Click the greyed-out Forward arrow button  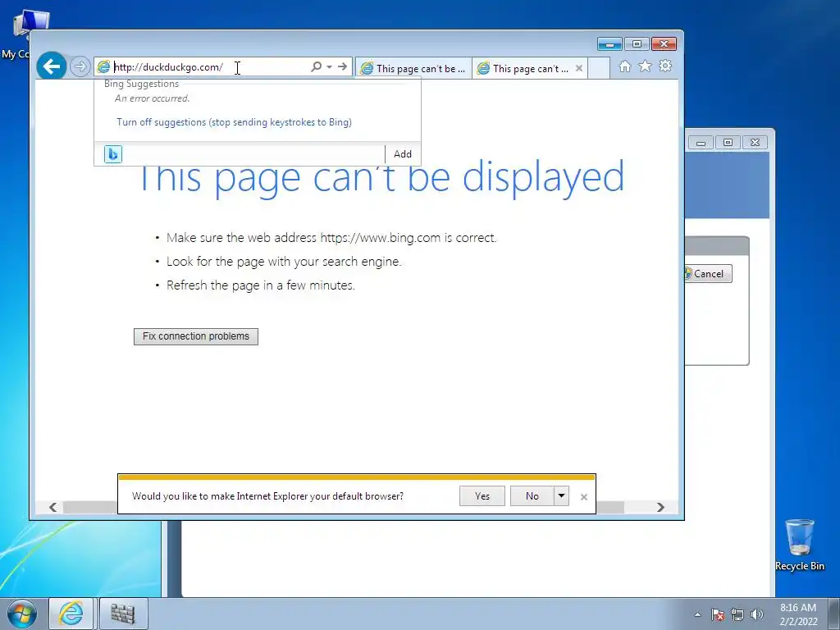(x=80, y=66)
